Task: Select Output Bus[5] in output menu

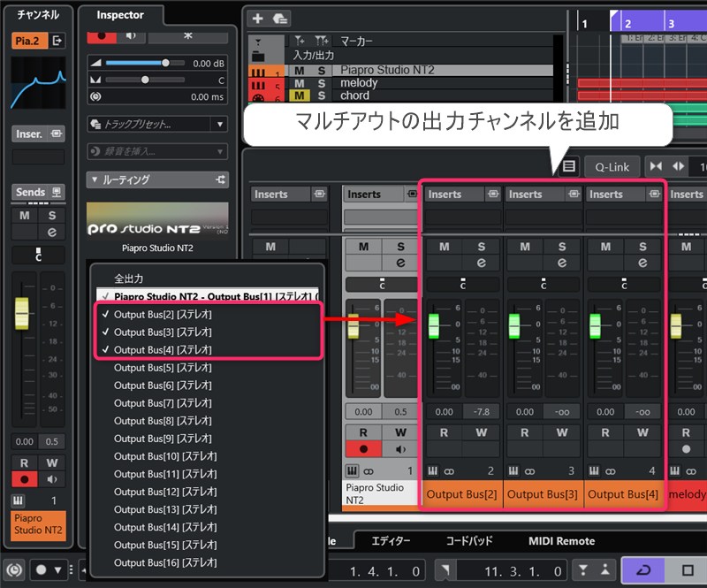Action: [163, 367]
